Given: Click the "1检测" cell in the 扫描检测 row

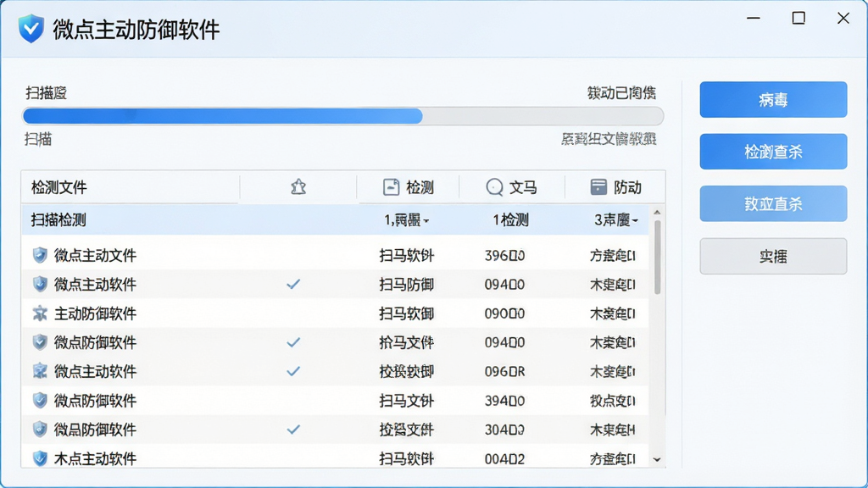Looking at the screenshot, I should click(x=510, y=220).
